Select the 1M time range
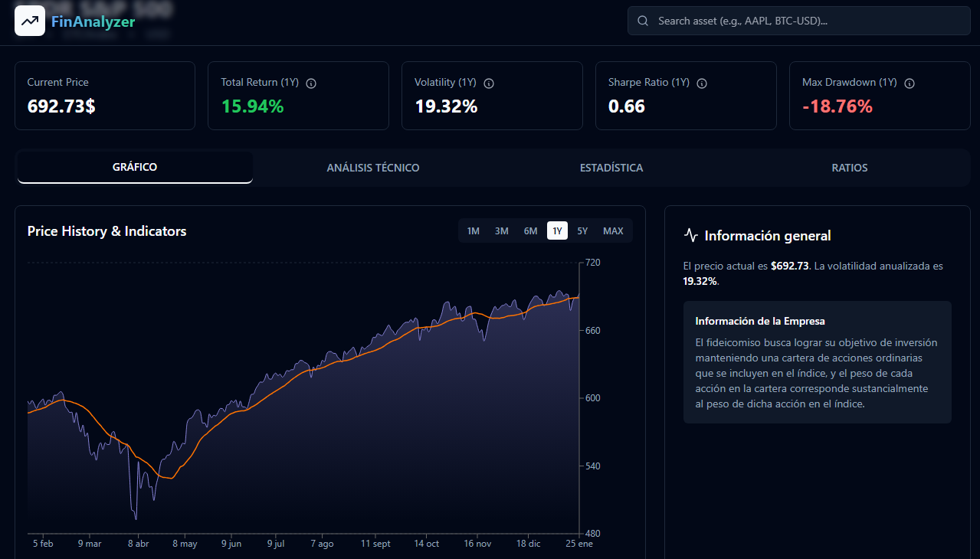 point(473,231)
